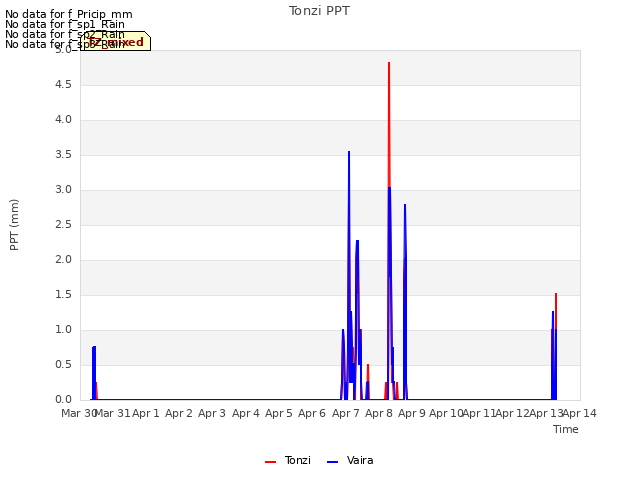Click the y-axis tick label '0.5'

(64, 364)
